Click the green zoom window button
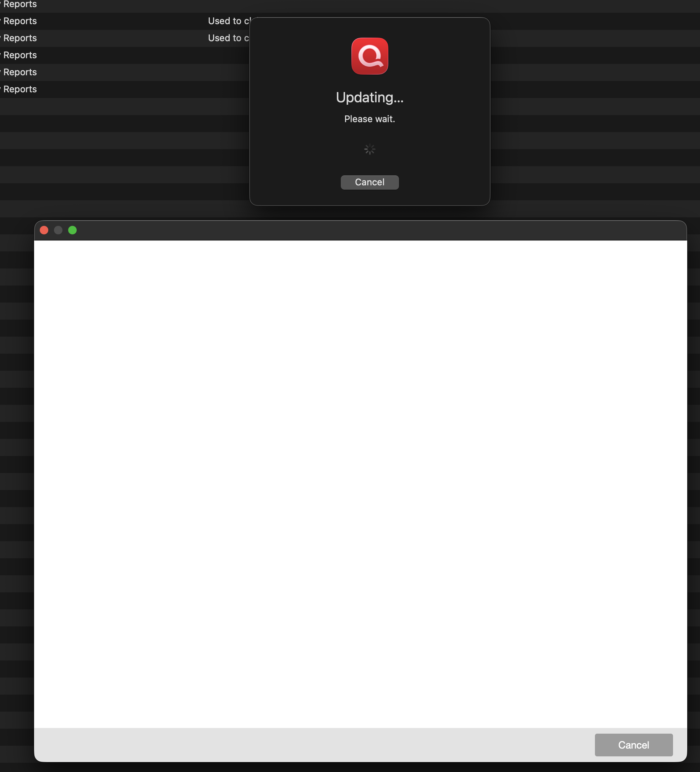 tap(72, 230)
